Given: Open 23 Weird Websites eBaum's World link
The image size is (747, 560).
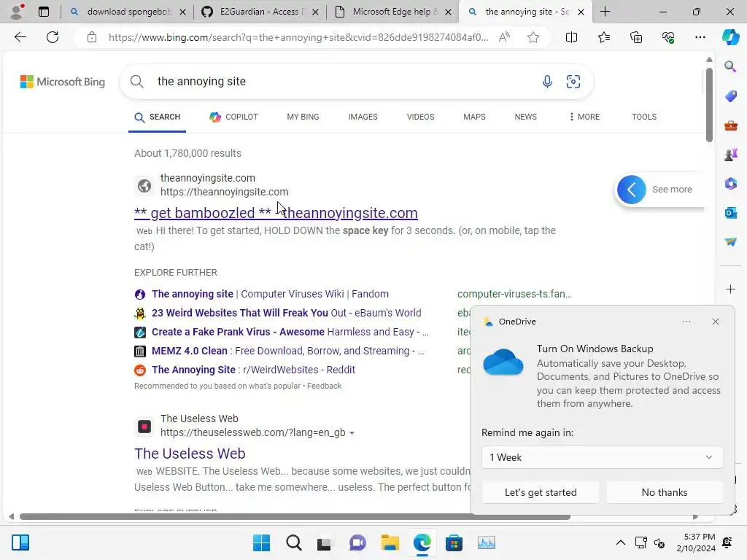Looking at the screenshot, I should point(286,313).
